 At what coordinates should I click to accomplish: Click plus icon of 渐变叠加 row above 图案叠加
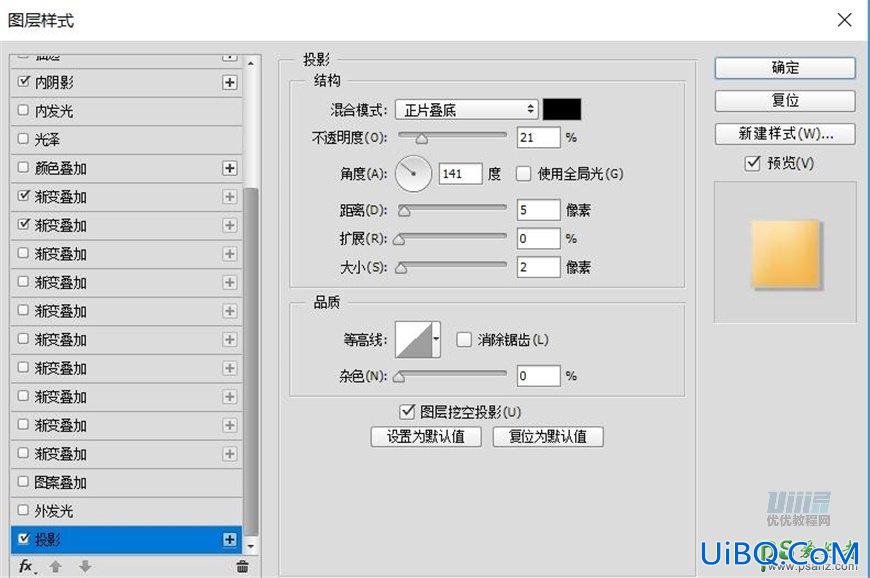(230, 454)
